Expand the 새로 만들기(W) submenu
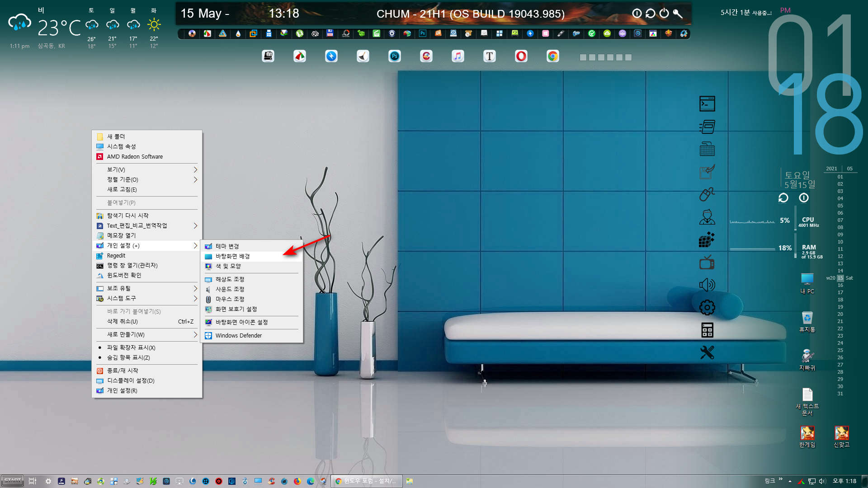 [147, 334]
